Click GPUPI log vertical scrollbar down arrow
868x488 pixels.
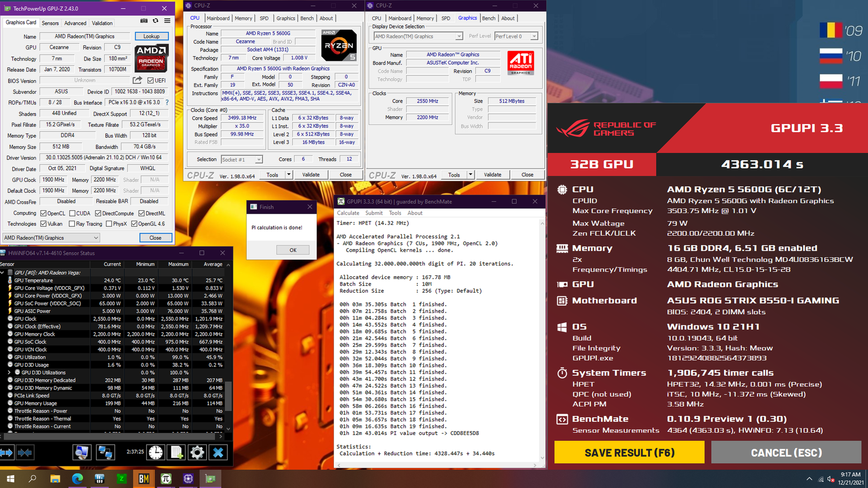(542, 458)
